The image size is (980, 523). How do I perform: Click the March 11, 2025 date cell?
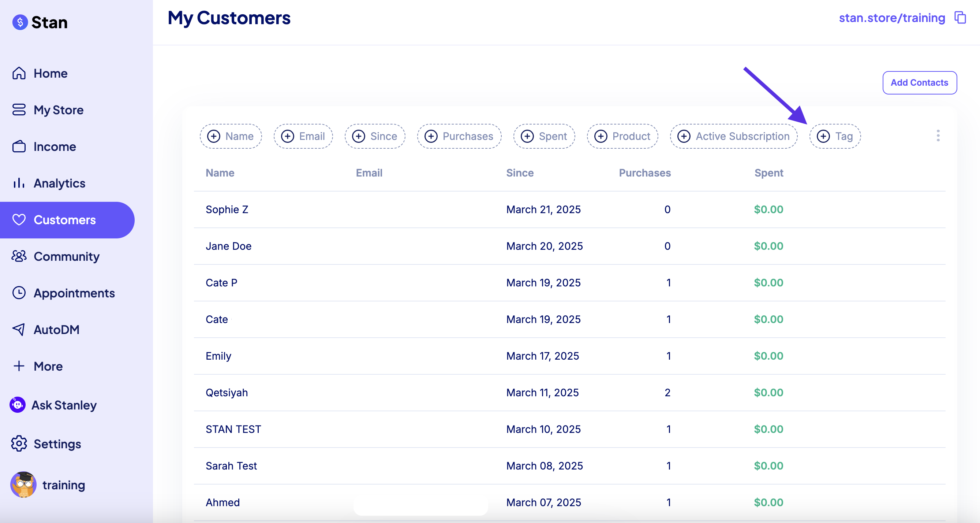[x=542, y=393]
